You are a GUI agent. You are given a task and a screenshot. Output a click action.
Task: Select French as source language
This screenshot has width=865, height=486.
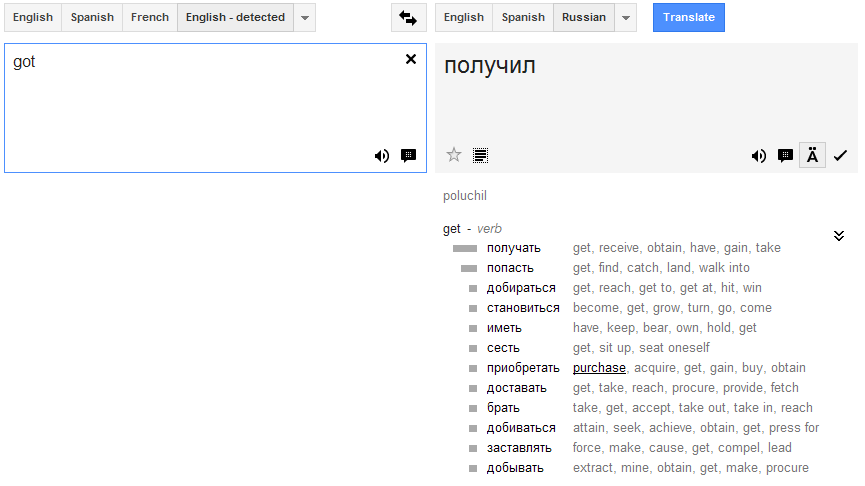coord(150,18)
